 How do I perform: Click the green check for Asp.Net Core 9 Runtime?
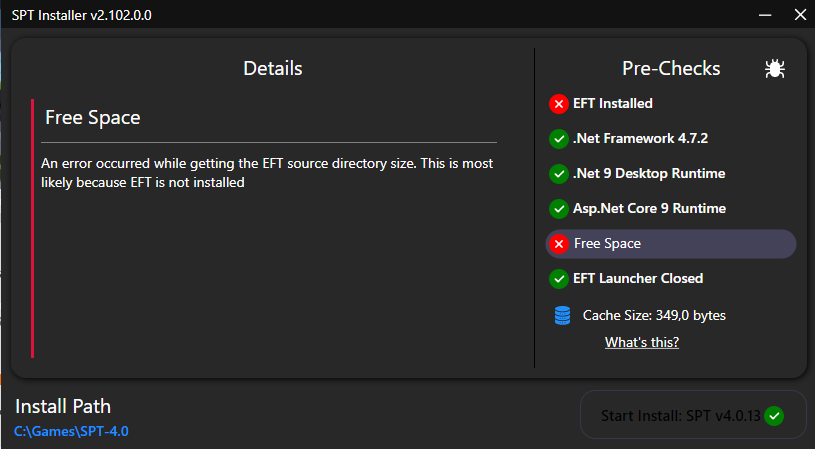click(559, 209)
